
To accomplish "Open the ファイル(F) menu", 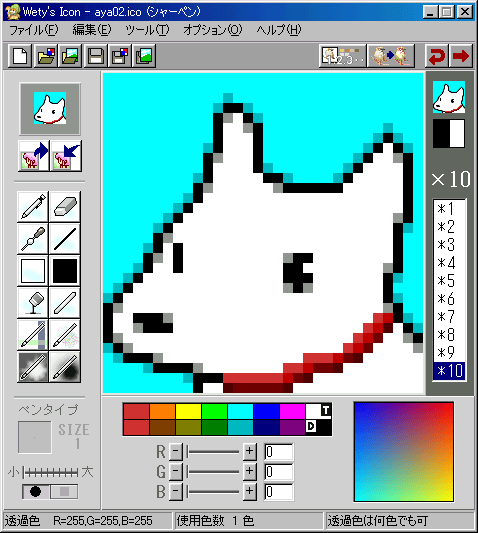I will click(x=34, y=30).
